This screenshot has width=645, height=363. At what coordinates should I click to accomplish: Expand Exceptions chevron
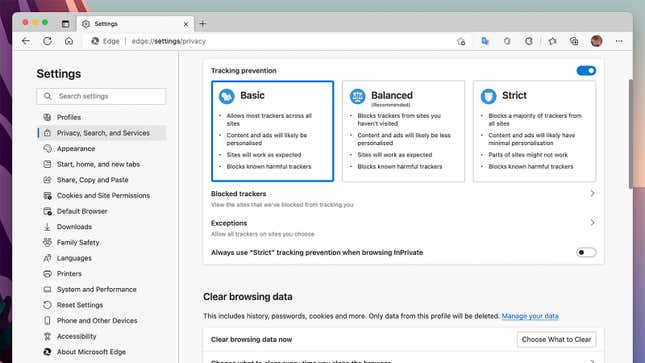(592, 223)
